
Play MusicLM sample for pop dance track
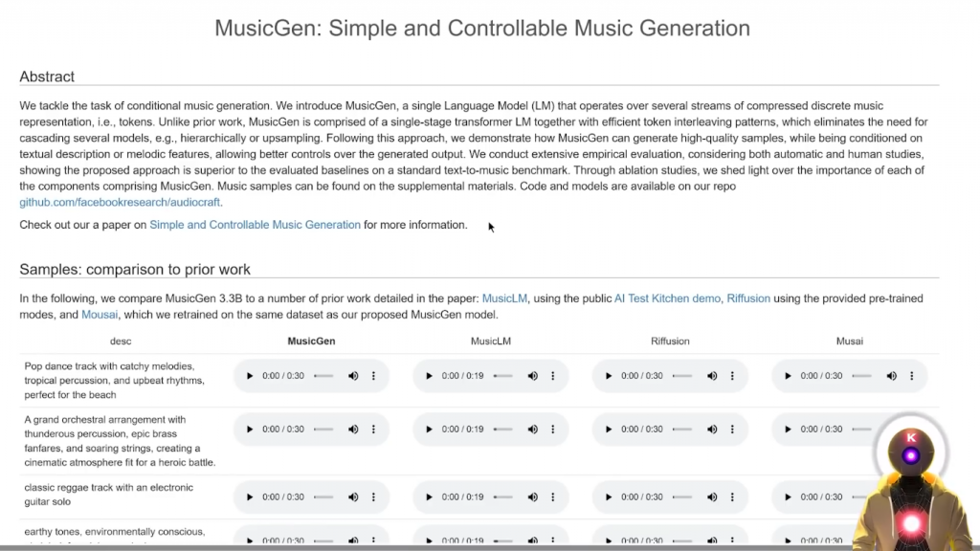429,376
